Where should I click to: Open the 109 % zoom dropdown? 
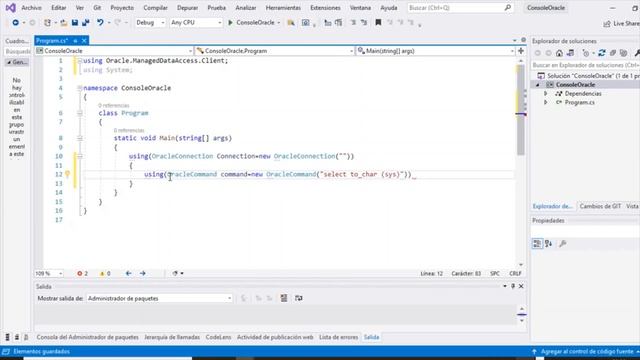coord(49,273)
